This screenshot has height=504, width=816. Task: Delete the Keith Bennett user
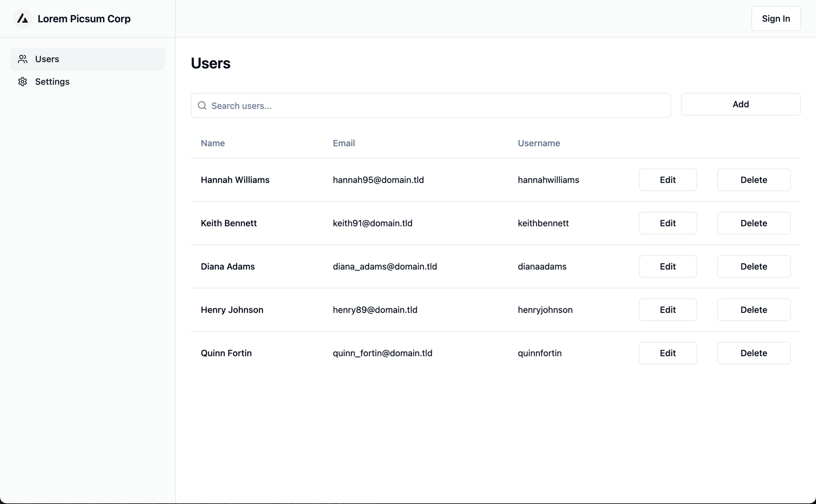click(x=753, y=223)
